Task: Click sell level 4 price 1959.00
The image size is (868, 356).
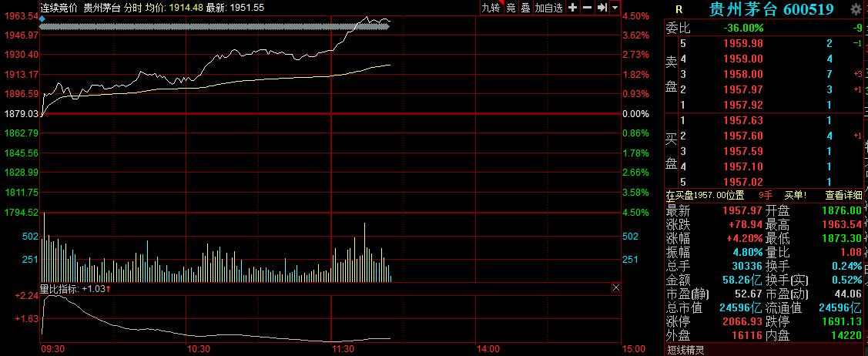Action: pos(743,59)
